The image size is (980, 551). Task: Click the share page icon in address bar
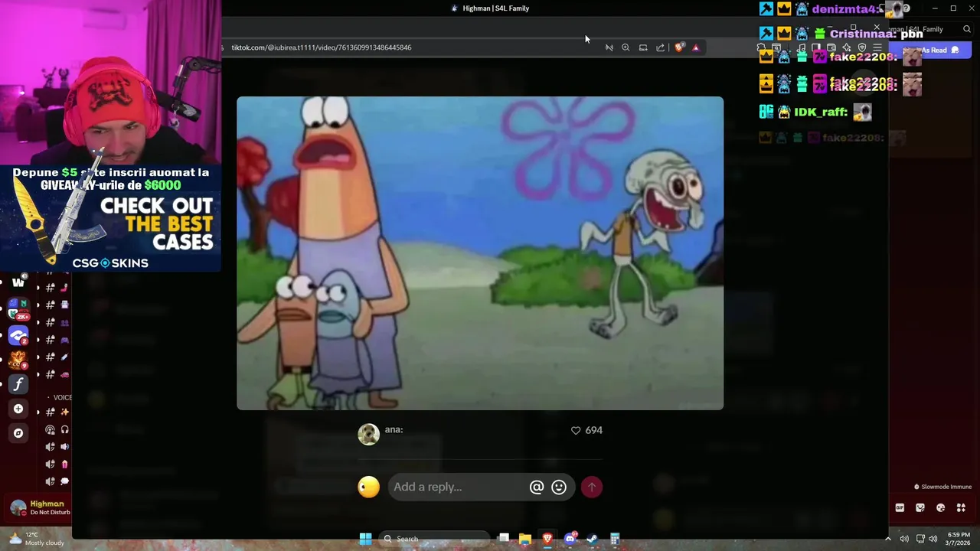point(660,47)
